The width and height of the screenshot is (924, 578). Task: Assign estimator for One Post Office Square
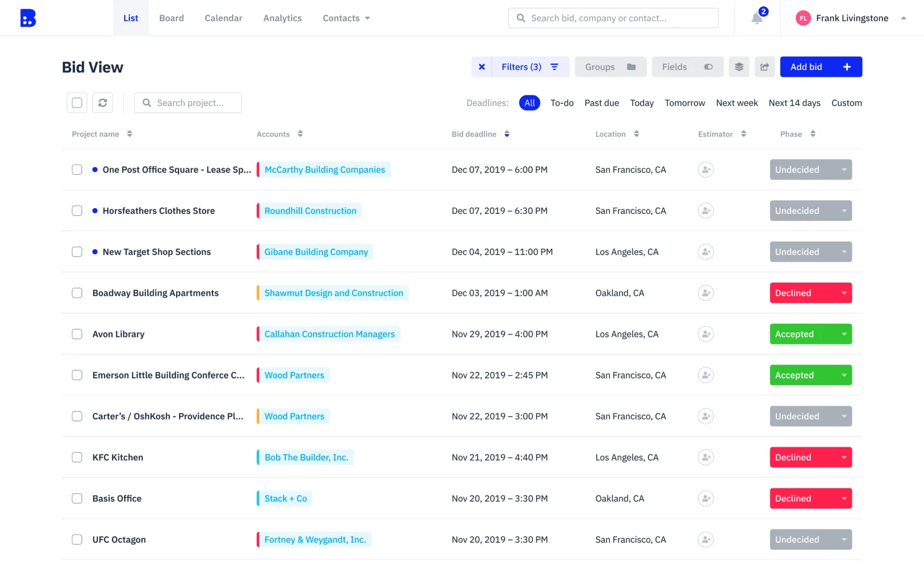click(706, 170)
